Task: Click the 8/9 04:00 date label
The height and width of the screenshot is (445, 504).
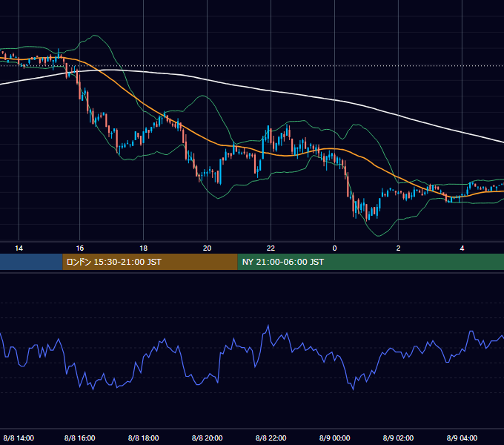Action: click(462, 438)
